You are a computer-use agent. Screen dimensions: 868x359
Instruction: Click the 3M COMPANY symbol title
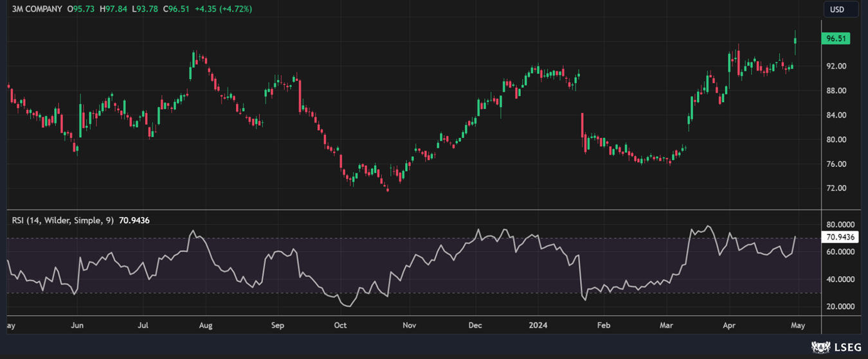coord(37,10)
